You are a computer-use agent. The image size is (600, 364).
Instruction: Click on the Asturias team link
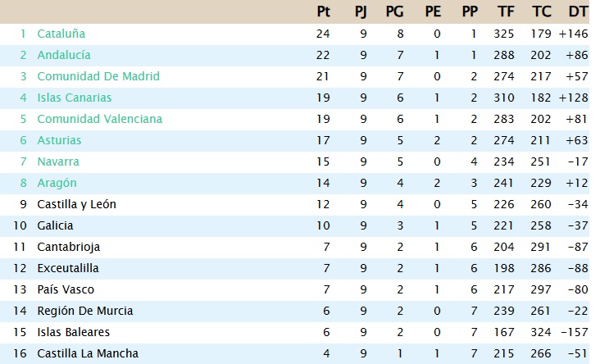click(59, 140)
